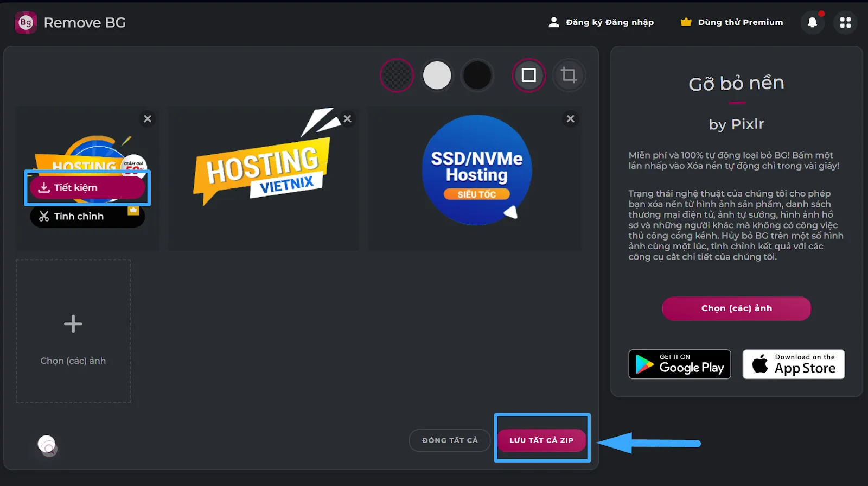Open the App Store badge

pos(794,364)
